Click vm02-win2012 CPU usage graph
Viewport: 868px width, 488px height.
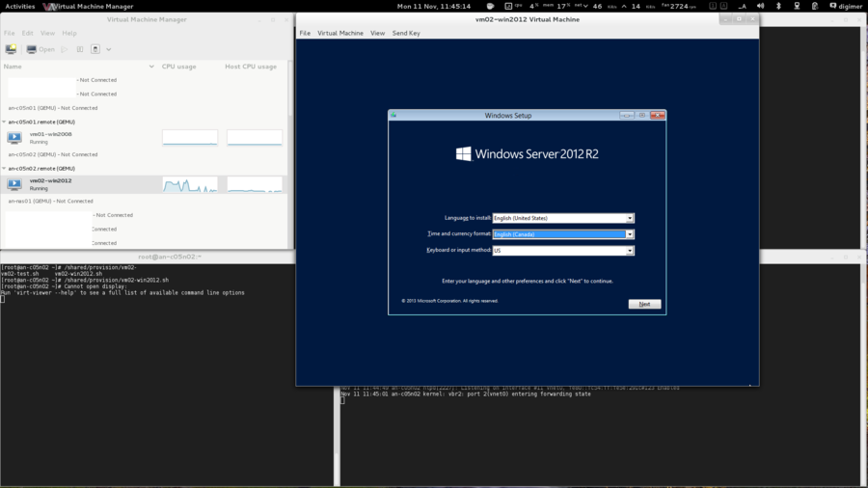190,184
